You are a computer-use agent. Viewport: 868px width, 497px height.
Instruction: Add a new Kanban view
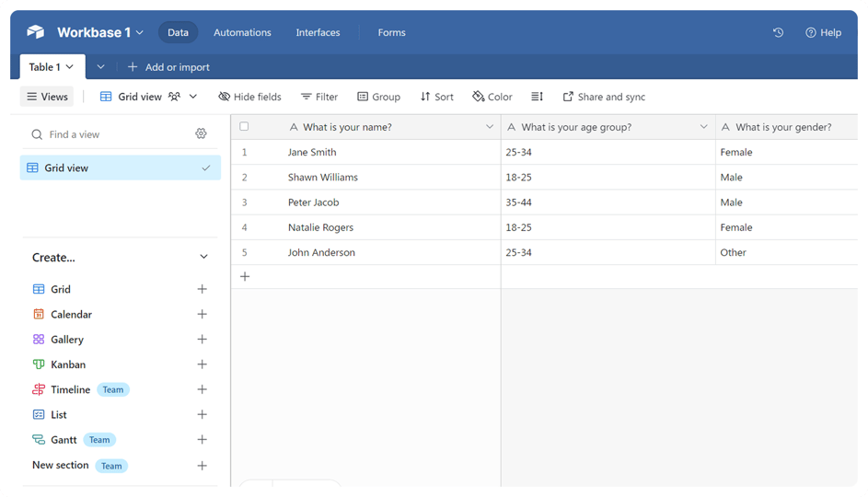[x=202, y=364]
